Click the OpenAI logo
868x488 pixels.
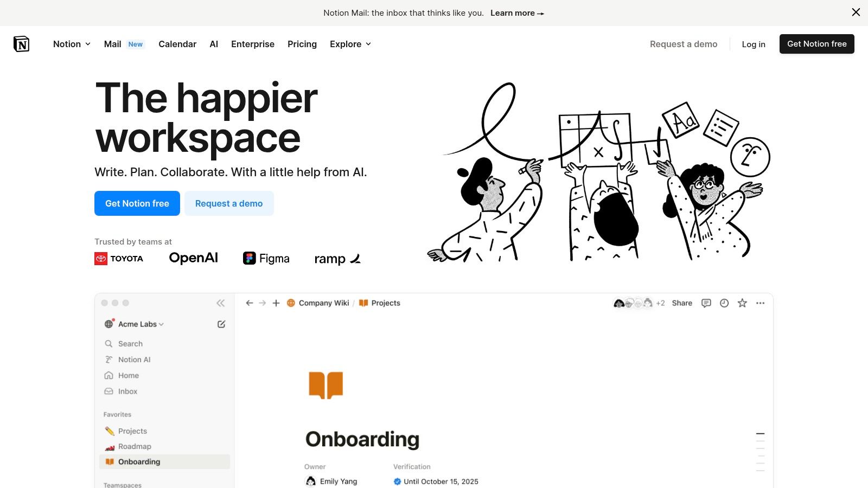[194, 258]
